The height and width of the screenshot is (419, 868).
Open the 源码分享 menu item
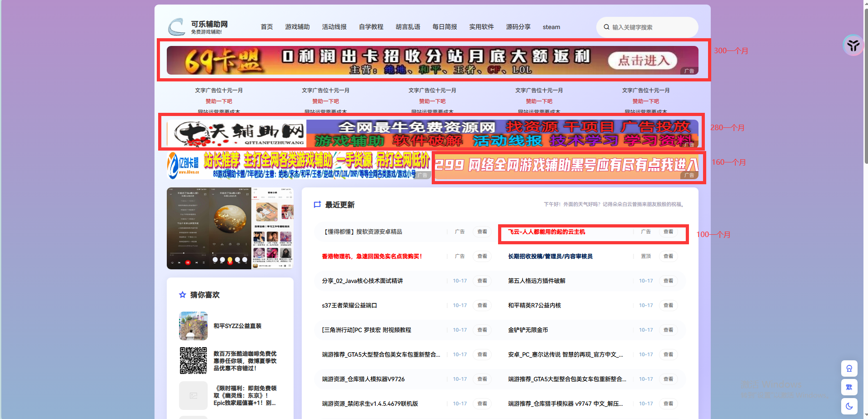point(518,27)
